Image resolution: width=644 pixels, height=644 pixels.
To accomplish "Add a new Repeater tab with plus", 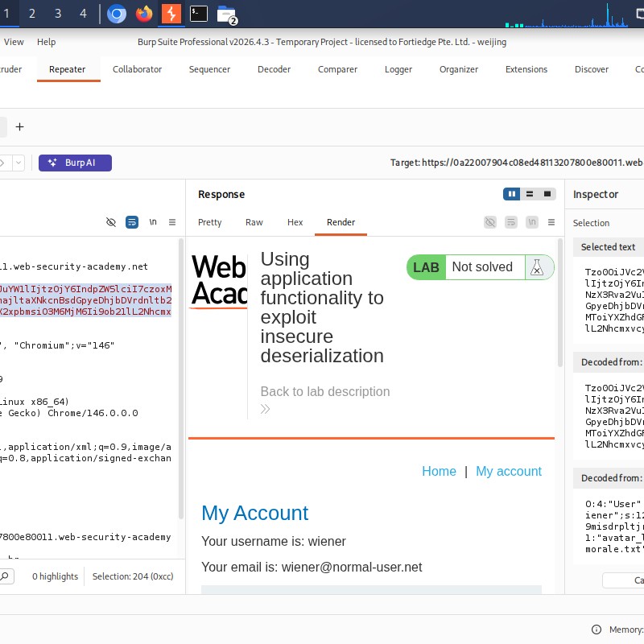I will pyautogui.click(x=19, y=127).
